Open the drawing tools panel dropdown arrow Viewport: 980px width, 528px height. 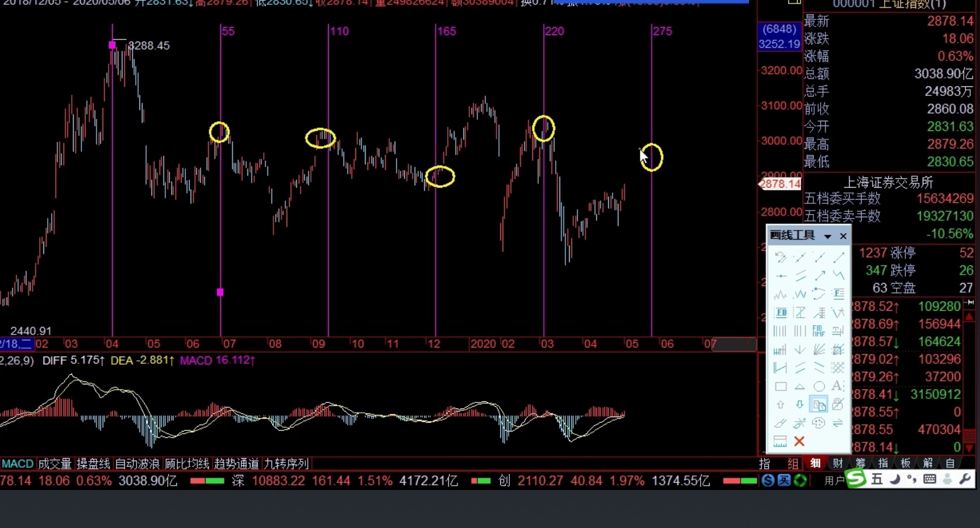pos(828,236)
